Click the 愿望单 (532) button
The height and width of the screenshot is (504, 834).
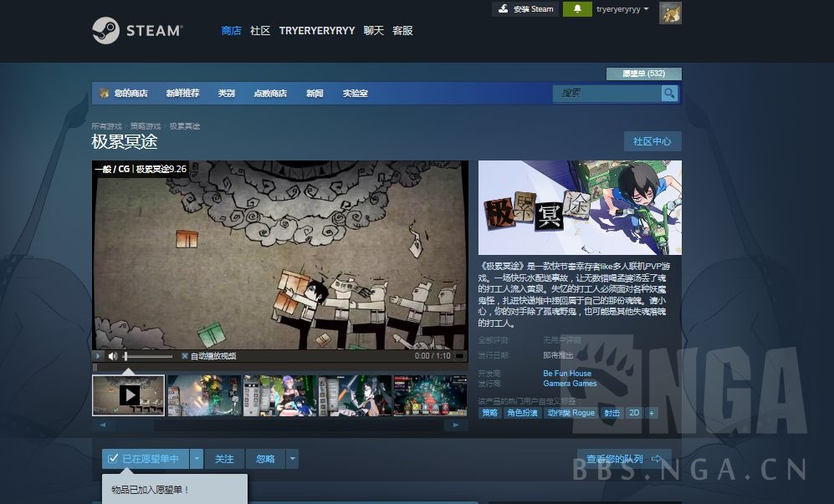tap(643, 74)
